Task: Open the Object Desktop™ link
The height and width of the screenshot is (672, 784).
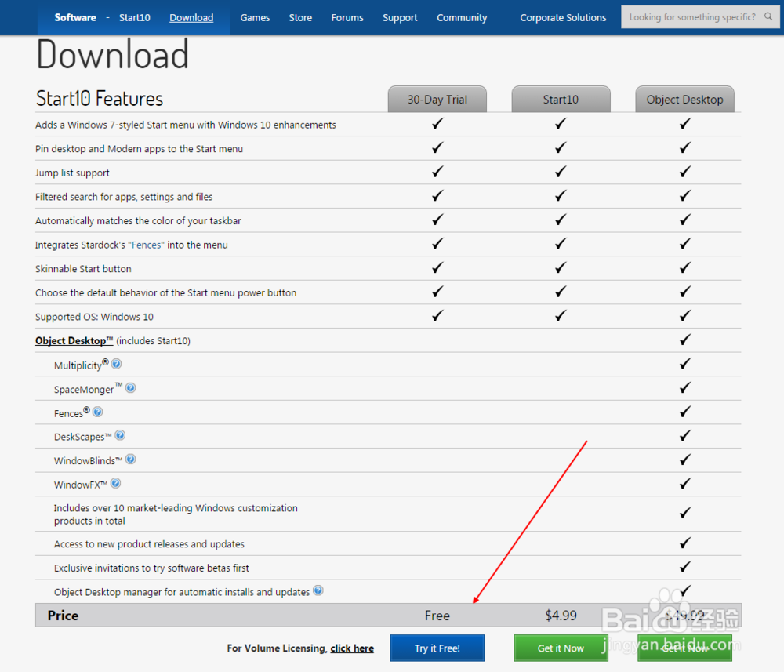Action: click(x=74, y=341)
